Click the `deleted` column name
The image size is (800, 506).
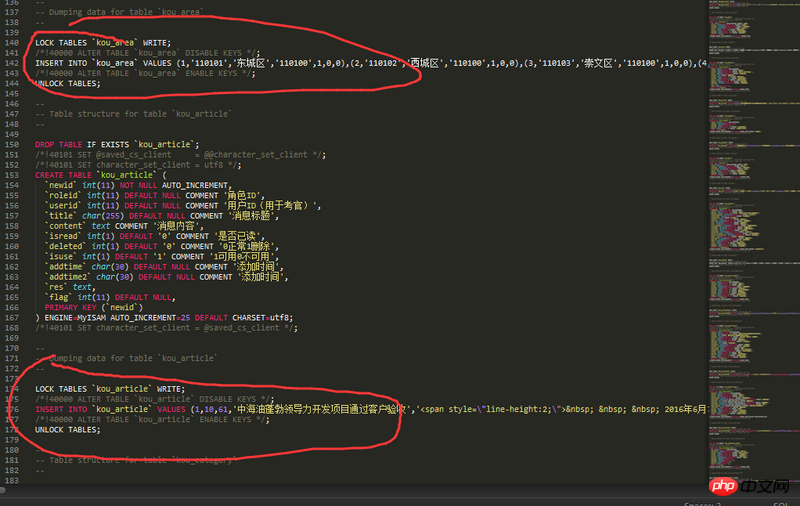tap(65, 247)
